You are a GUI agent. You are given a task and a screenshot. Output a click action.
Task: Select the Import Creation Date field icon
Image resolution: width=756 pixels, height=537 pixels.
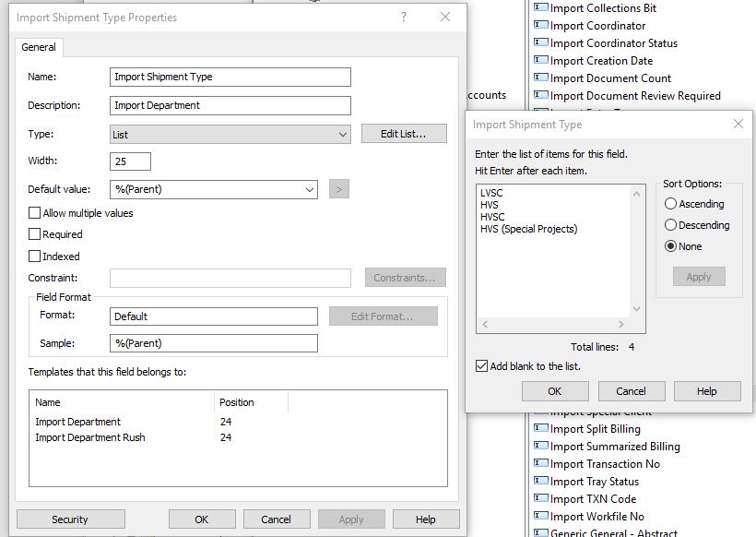(541, 61)
